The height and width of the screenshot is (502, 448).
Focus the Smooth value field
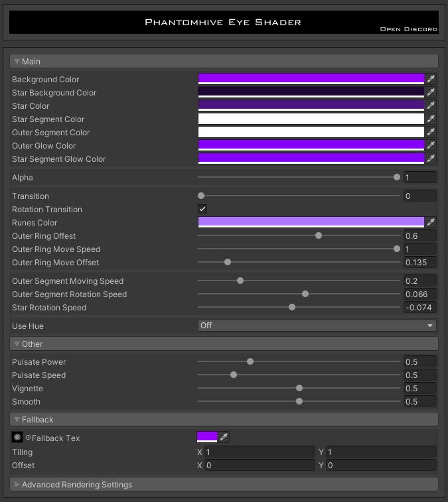coord(420,401)
